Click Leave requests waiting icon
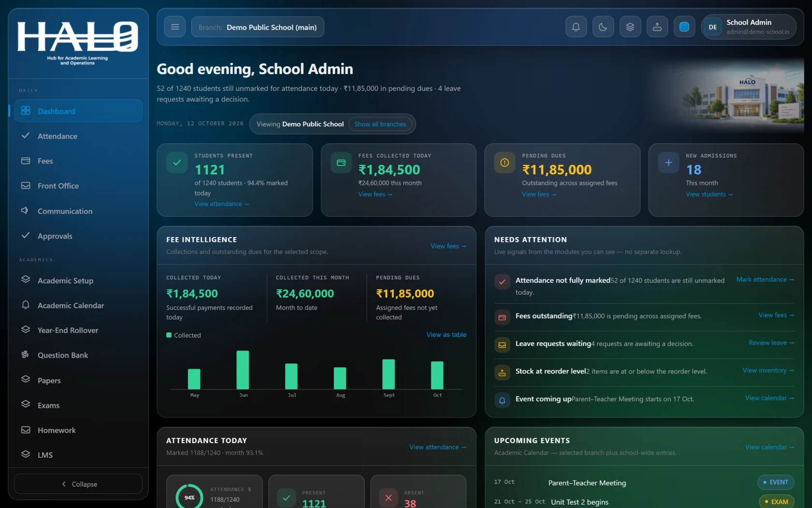This screenshot has height=508, width=812. click(x=502, y=345)
